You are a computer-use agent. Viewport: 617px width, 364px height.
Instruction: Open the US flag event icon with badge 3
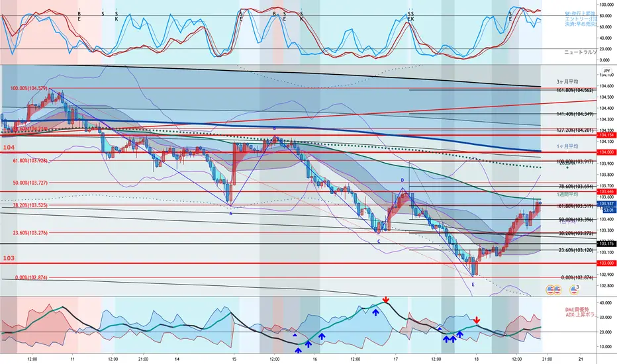[574, 290]
